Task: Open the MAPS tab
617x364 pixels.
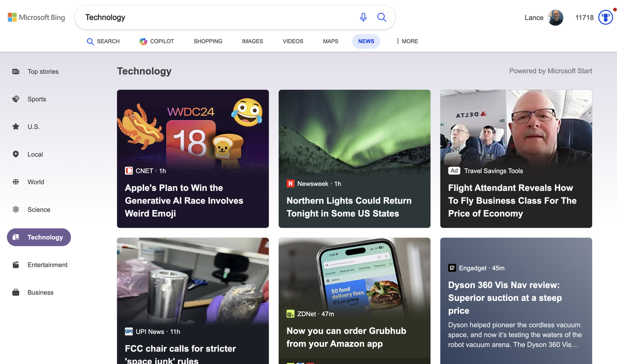Action: point(331,41)
